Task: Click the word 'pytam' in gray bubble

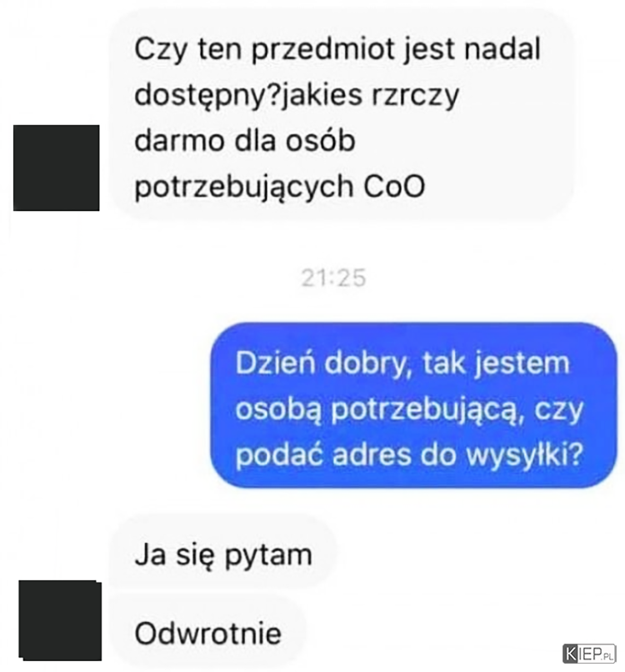Action: [268, 556]
